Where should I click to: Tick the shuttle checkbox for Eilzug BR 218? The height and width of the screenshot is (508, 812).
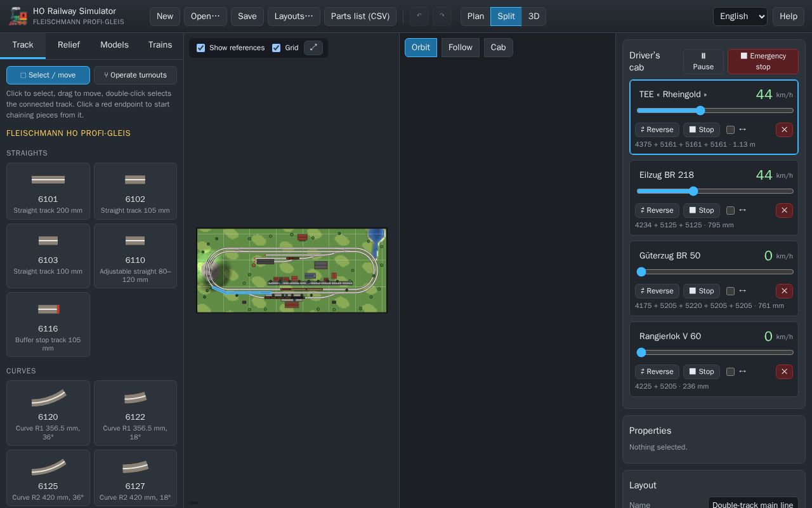tap(730, 210)
